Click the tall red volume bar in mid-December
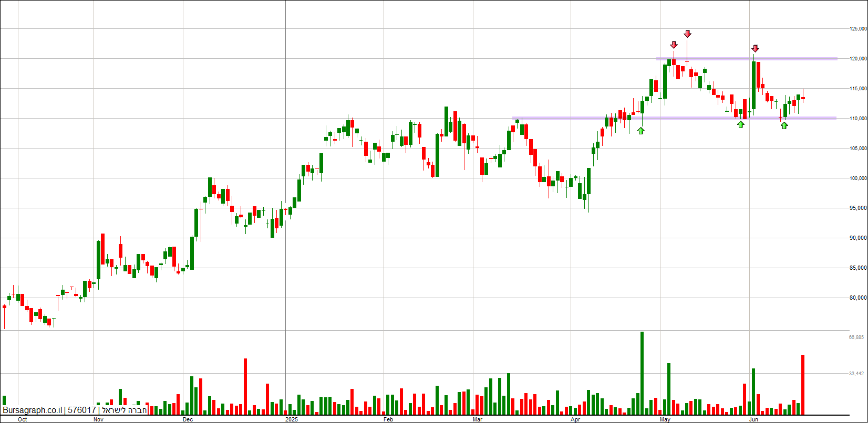868x423 pixels. tap(245, 387)
